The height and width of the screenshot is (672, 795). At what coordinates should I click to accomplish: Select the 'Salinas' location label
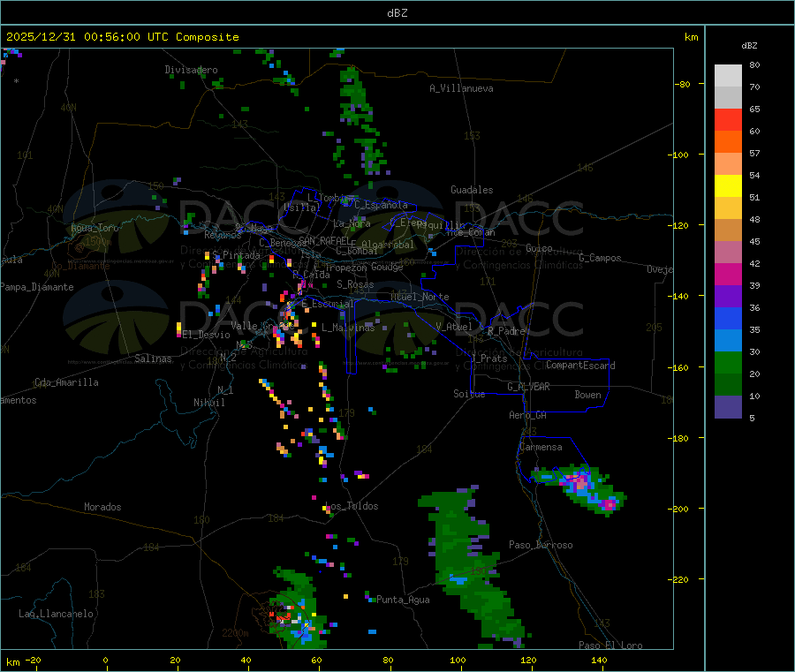tap(153, 359)
